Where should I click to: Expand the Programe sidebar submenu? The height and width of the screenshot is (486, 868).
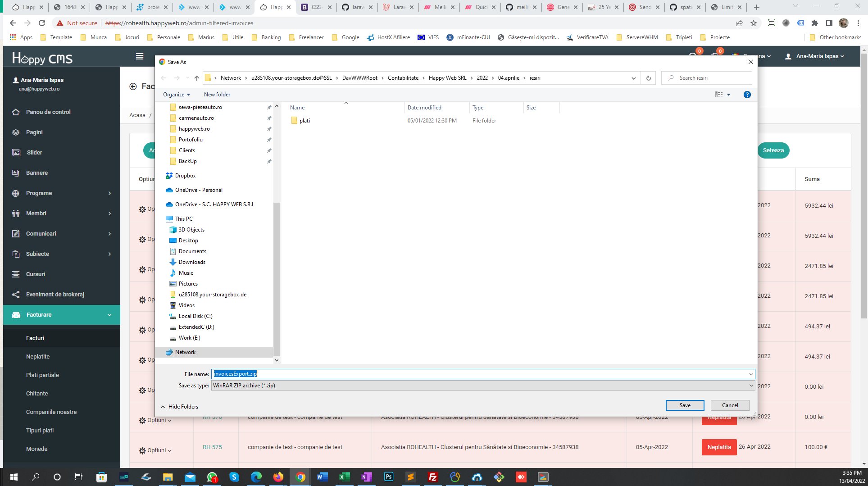coord(62,193)
